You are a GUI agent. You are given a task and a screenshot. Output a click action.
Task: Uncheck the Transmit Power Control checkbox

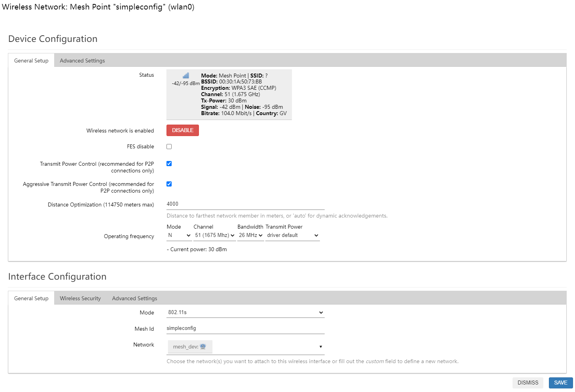(169, 164)
